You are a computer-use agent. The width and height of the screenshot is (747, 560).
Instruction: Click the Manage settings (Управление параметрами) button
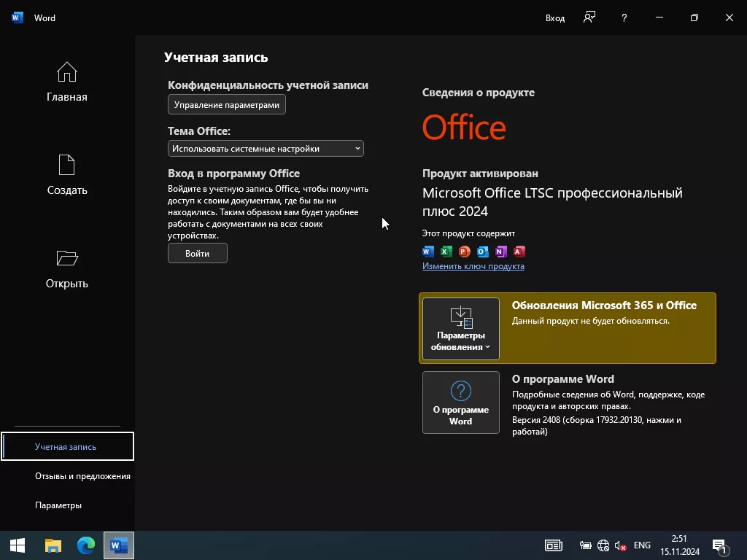click(227, 105)
